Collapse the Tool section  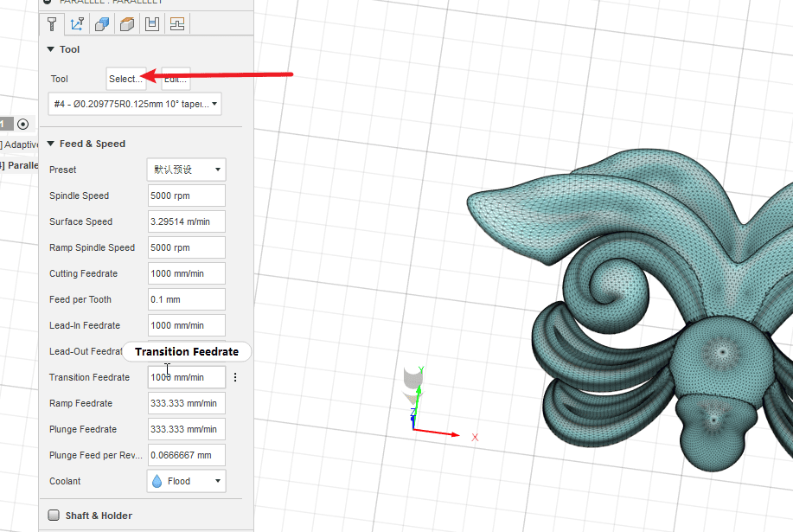[51, 49]
